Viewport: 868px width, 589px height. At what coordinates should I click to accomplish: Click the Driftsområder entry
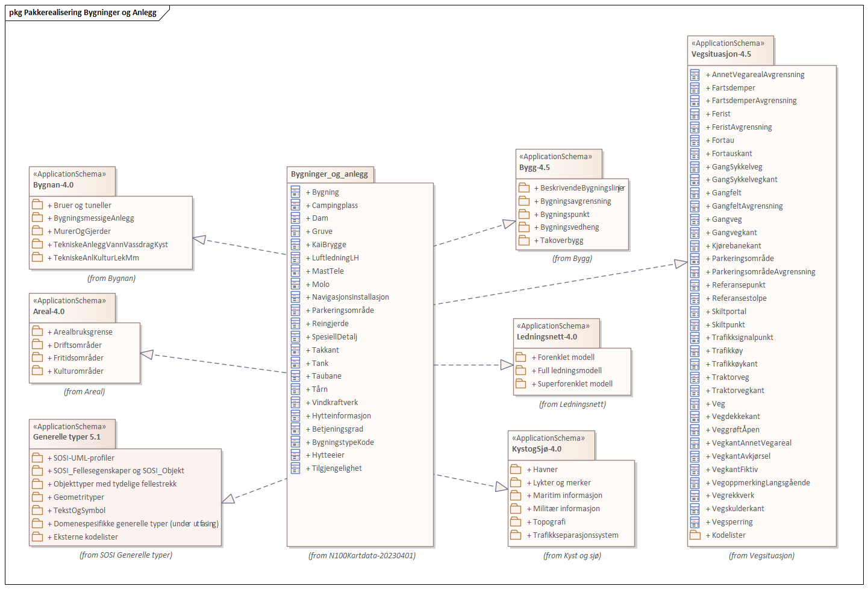[x=75, y=345]
